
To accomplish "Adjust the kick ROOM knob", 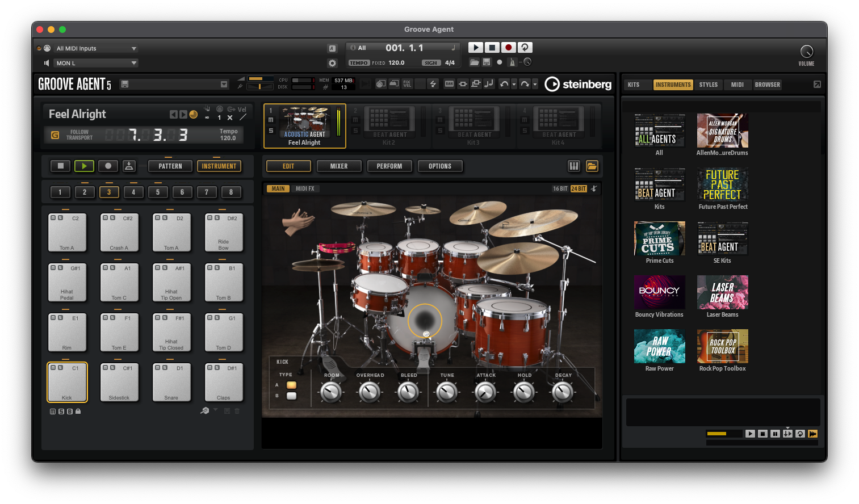I will coord(331,392).
